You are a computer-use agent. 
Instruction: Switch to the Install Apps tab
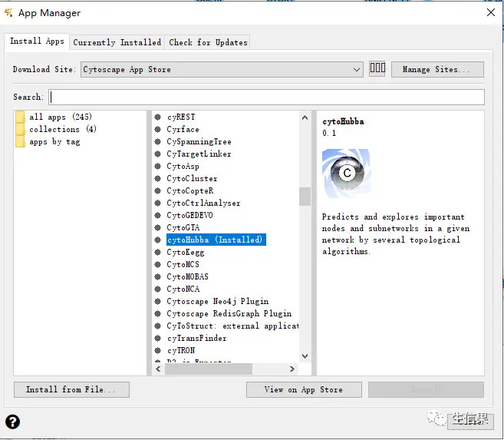37,41
